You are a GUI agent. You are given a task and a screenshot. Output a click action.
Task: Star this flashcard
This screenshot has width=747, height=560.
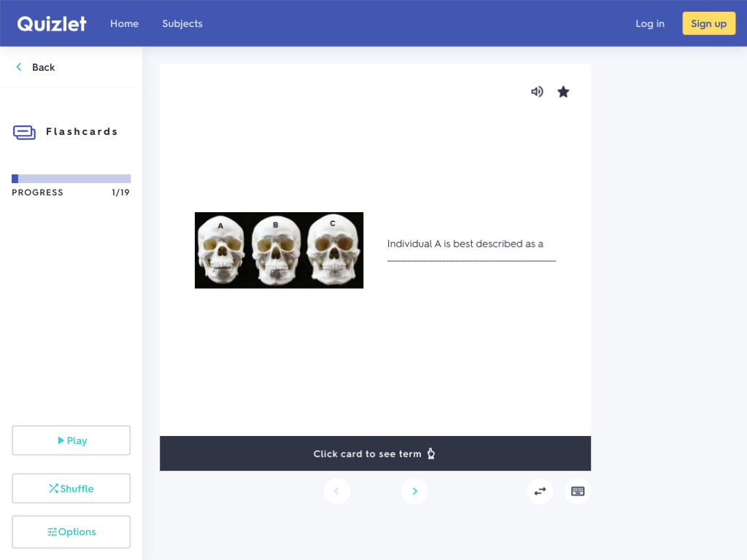(x=563, y=91)
